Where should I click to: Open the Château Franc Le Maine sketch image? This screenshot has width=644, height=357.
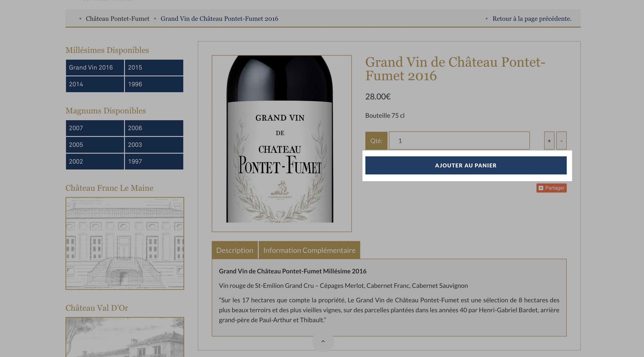tap(125, 244)
